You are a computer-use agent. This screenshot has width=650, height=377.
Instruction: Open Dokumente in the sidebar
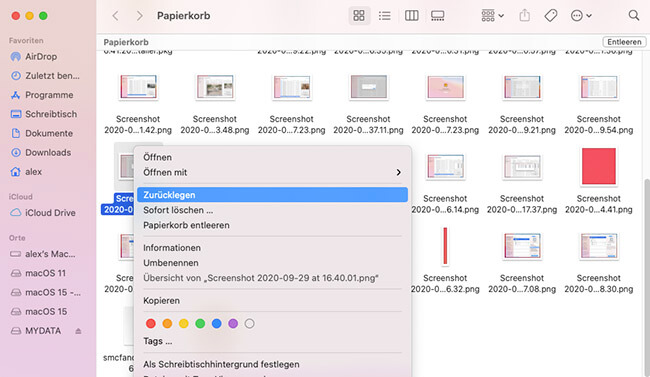click(x=41, y=133)
